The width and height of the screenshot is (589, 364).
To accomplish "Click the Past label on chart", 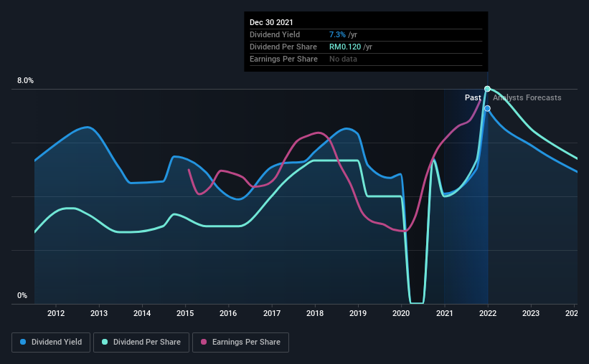I will (x=473, y=97).
